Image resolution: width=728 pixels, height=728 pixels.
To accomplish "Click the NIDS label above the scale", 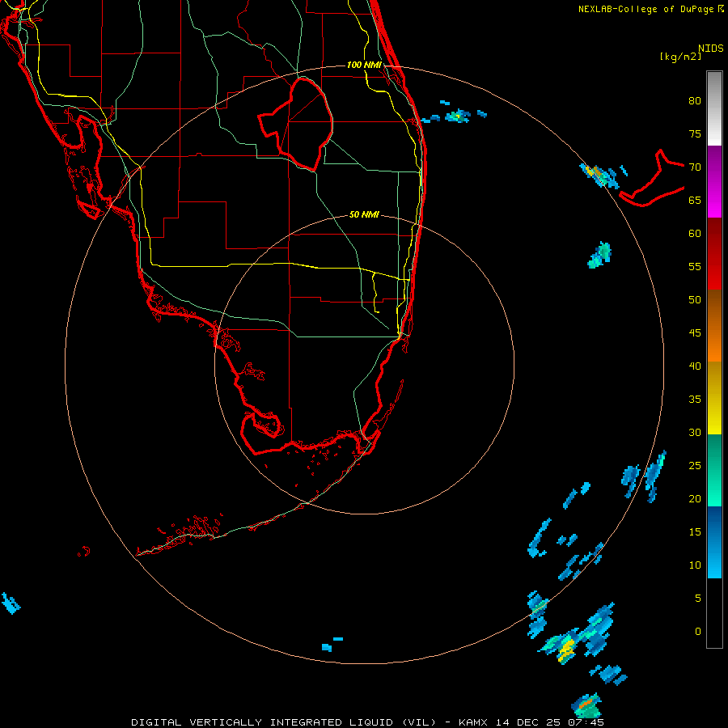I will click(x=710, y=49).
